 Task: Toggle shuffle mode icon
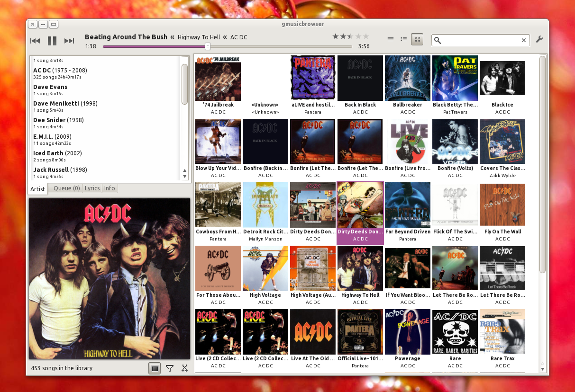point(185,368)
